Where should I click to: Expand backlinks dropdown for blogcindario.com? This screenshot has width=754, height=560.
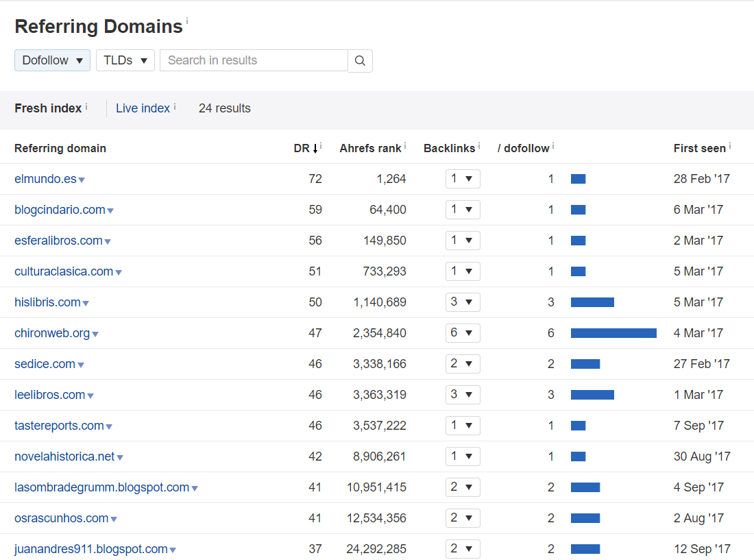(463, 210)
